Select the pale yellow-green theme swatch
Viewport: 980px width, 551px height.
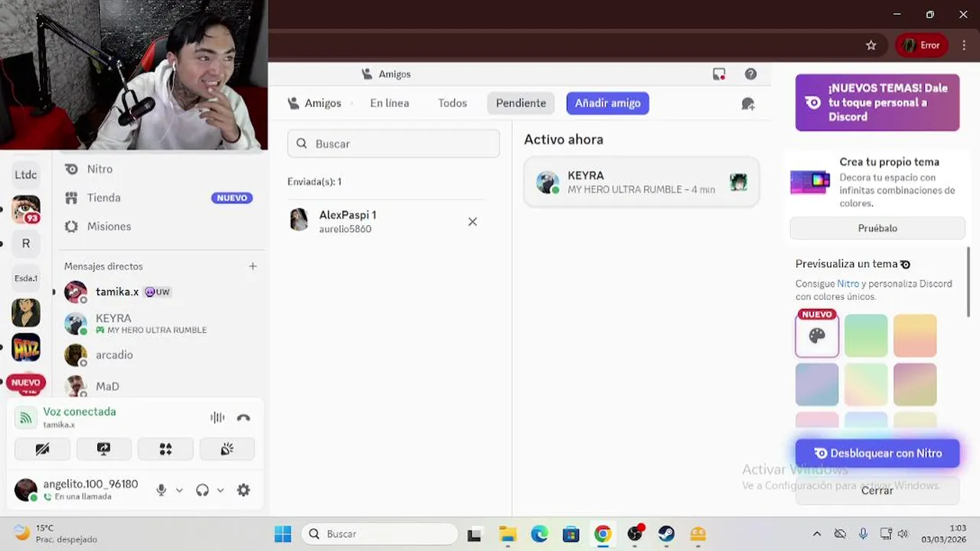[x=866, y=384]
